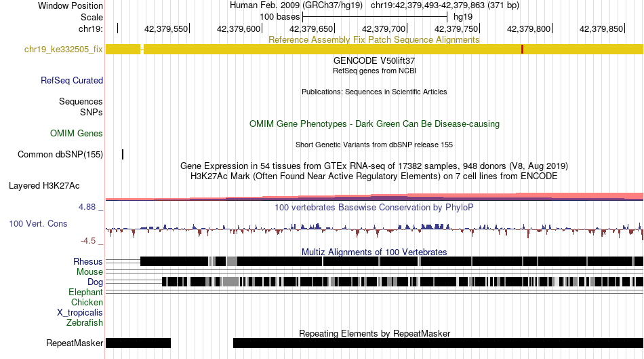Click the 100 bases scale bar
Viewport: 644px width, 359px height.
375,17
